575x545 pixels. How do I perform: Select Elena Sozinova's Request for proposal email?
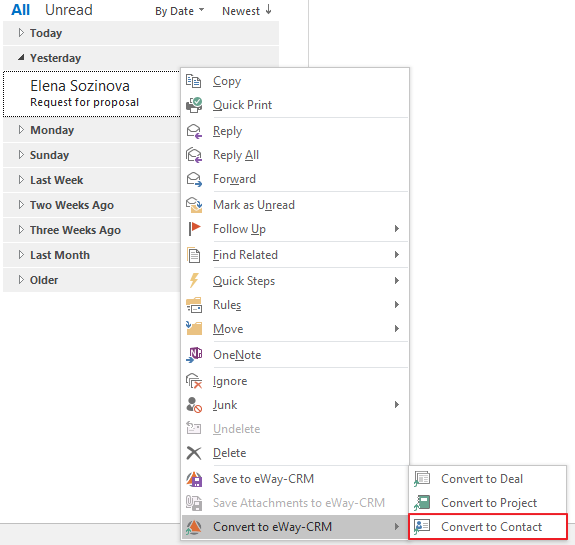click(x=92, y=94)
